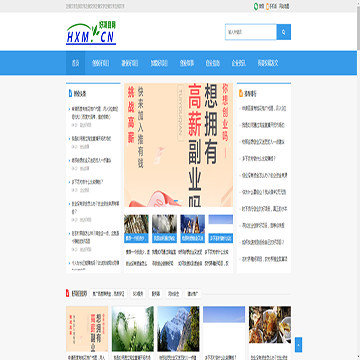Screen dimensions: 360x360
Task: Open the seventh article in the right sidebar list
Action: click(264, 209)
